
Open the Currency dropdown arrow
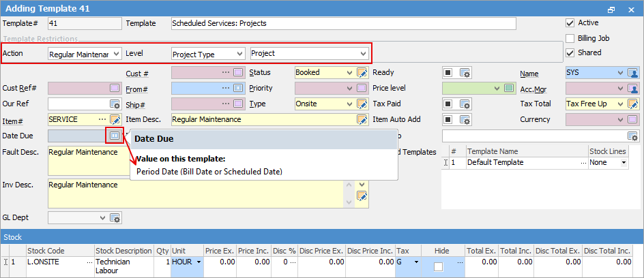point(621,120)
